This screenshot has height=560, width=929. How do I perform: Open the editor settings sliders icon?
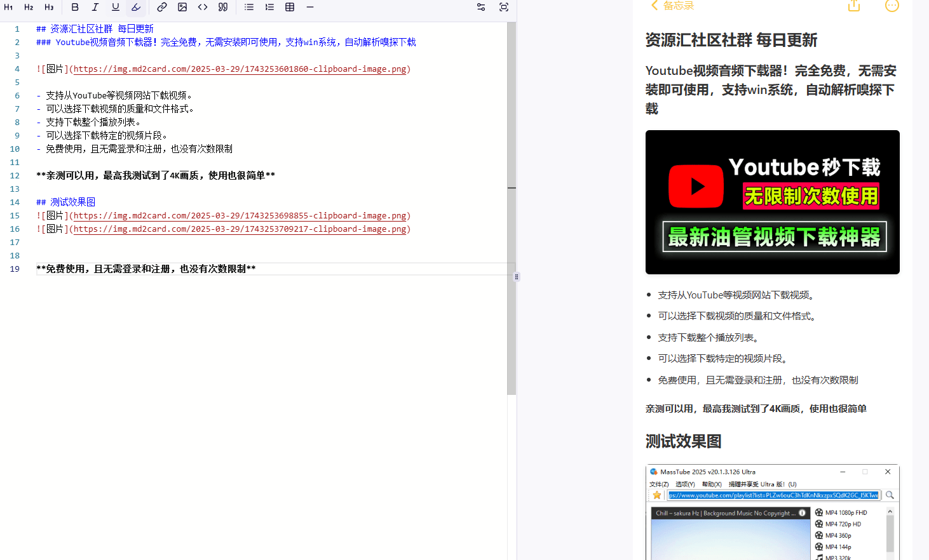coord(480,7)
